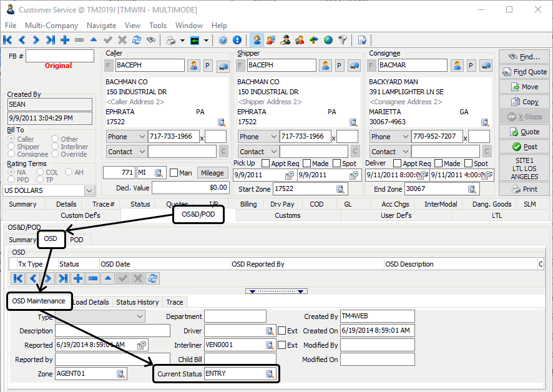Screen dimensions: 553x392
Task: Click the OSD Description input field
Action: click(112, 331)
